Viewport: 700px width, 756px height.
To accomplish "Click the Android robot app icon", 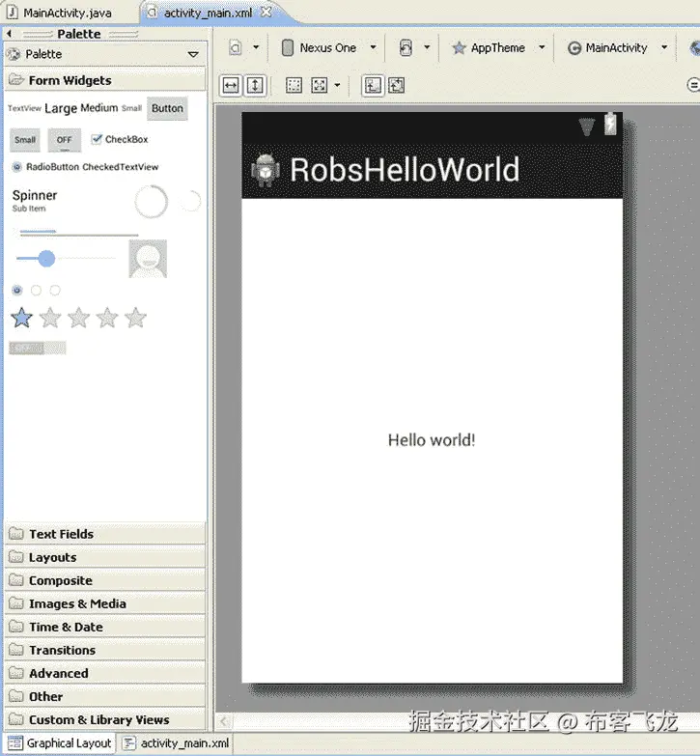I will click(x=266, y=170).
